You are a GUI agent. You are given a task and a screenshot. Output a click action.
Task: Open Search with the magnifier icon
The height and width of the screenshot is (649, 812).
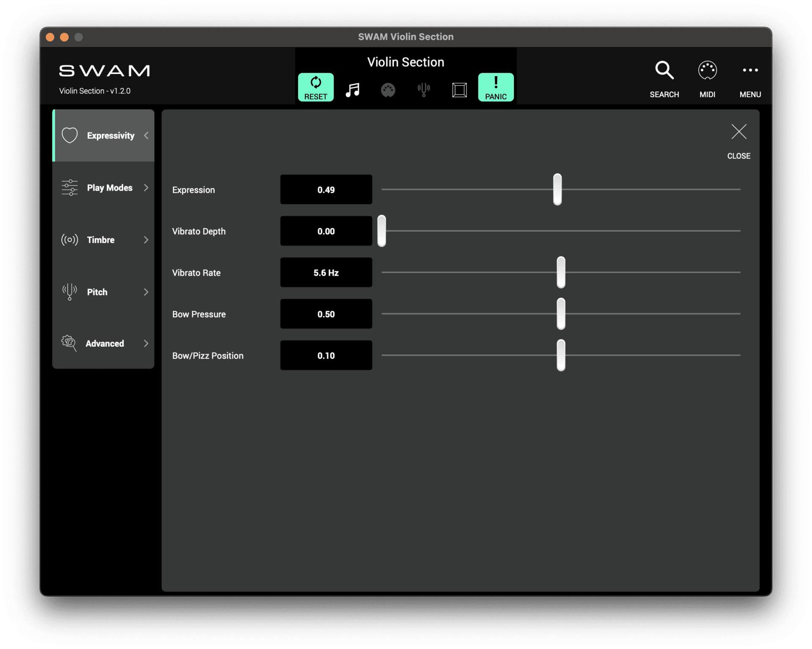(664, 70)
